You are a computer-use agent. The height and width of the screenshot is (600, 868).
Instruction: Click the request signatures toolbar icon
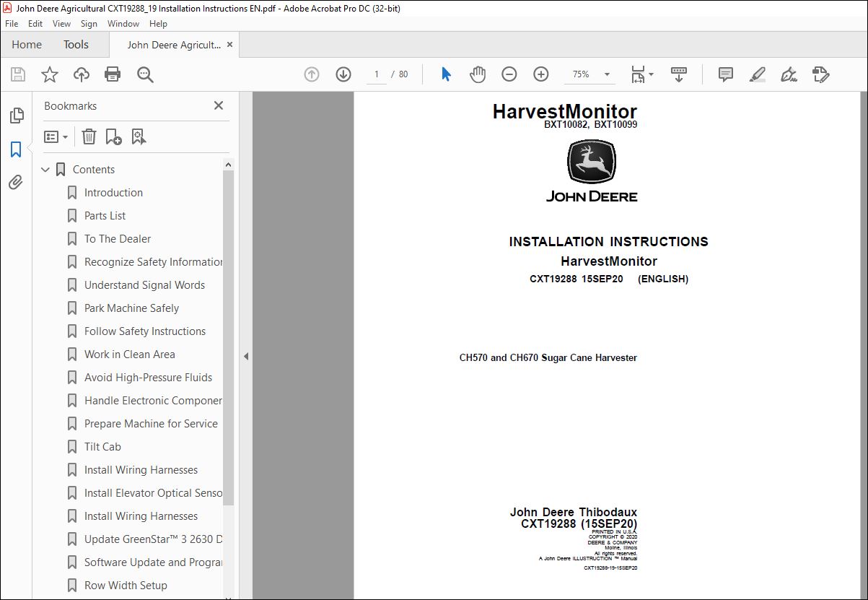point(821,74)
